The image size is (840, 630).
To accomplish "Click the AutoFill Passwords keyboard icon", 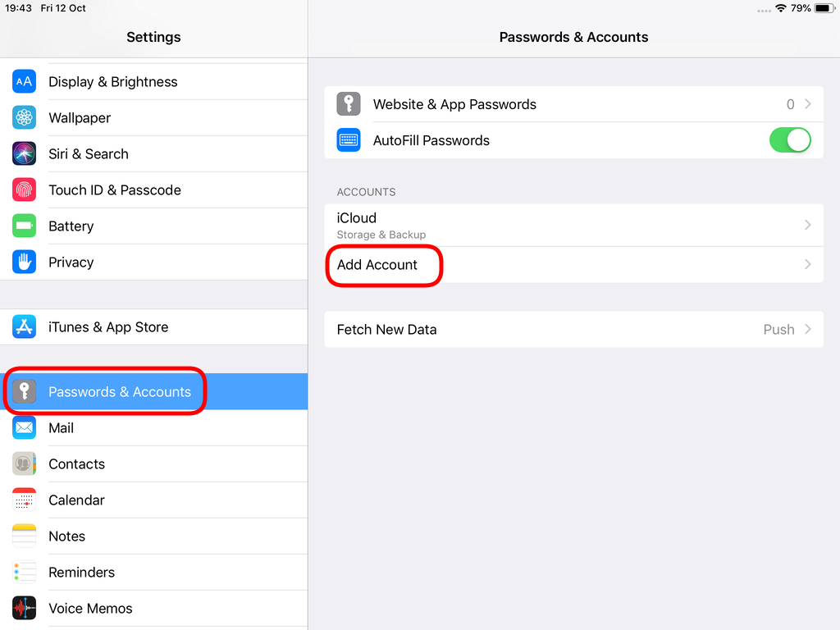I will coord(348,139).
